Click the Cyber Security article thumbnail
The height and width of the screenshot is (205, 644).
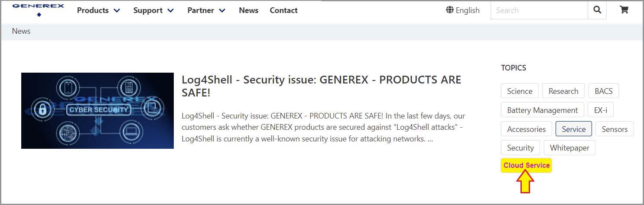pyautogui.click(x=98, y=111)
